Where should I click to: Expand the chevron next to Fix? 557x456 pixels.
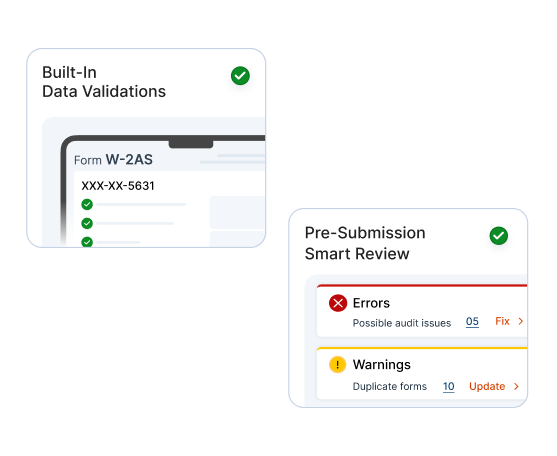(x=520, y=321)
